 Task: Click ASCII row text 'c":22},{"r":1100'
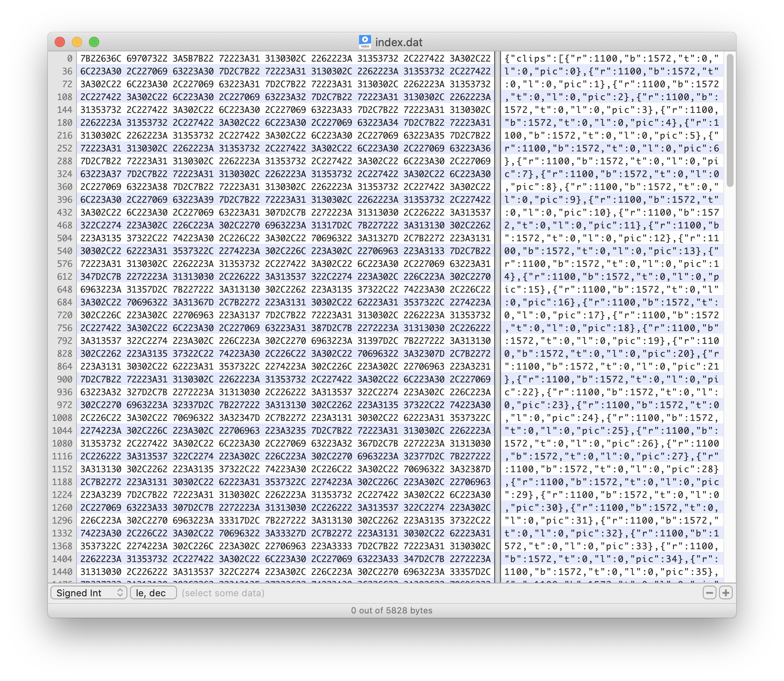tap(552, 392)
